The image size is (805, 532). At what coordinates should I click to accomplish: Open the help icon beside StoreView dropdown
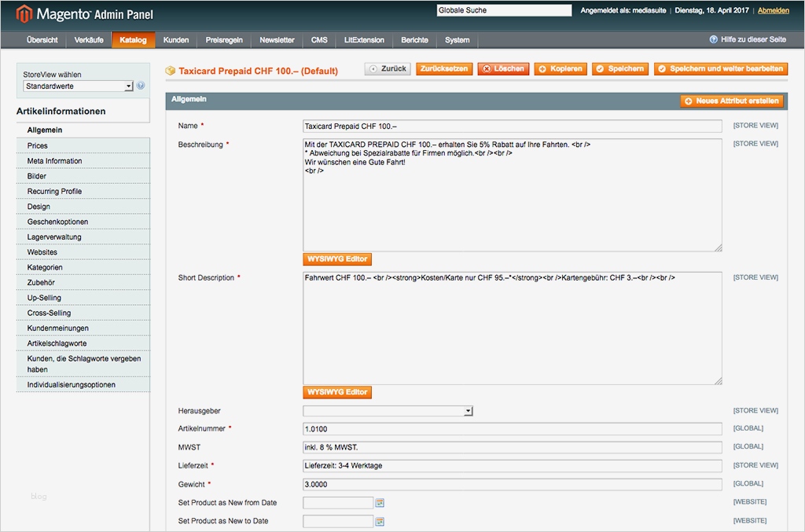click(141, 86)
